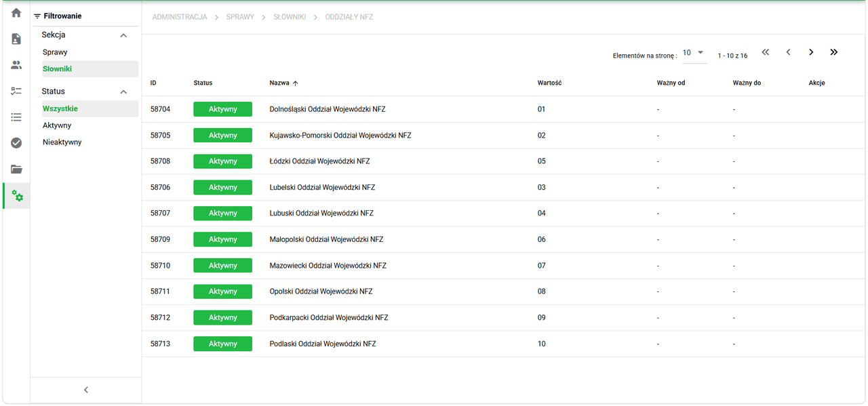Image resolution: width=868 pixels, height=406 pixels.
Task: Select Podkarpacki Oddział Wojewódzki NFZ
Action: pyautogui.click(x=329, y=317)
